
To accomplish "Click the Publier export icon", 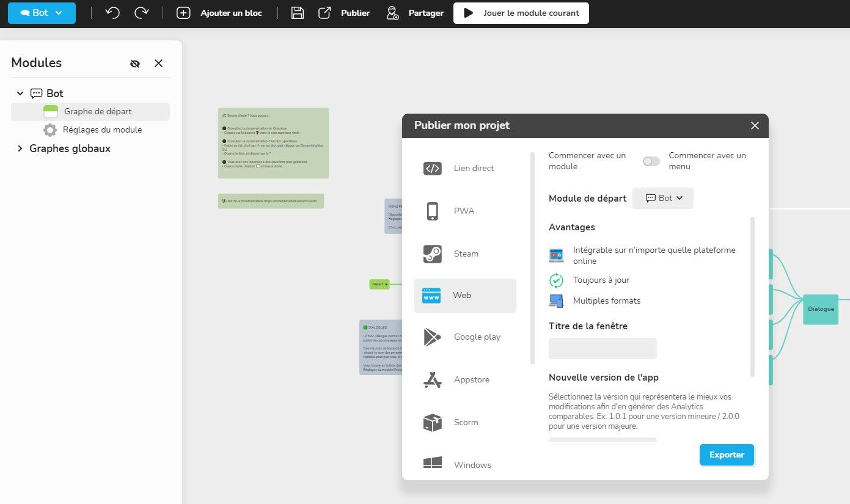I will 324,13.
